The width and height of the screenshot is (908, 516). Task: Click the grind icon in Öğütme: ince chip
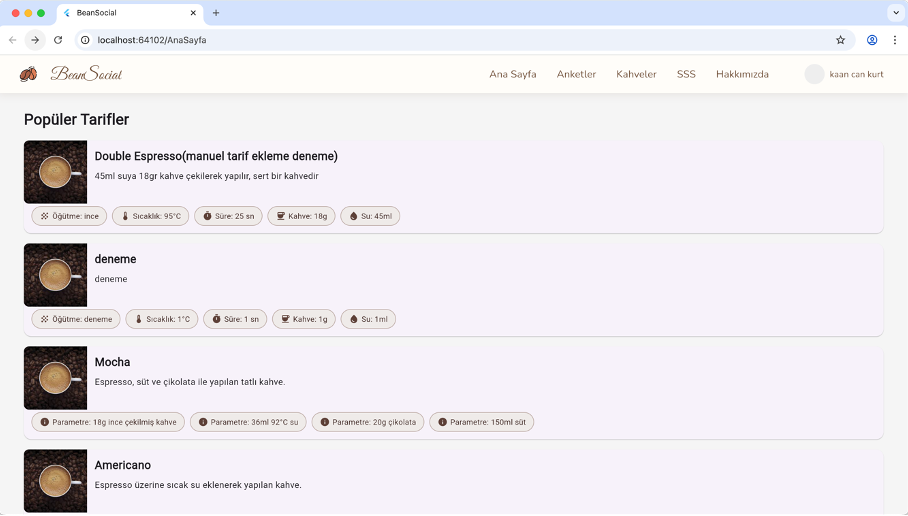[45, 216]
